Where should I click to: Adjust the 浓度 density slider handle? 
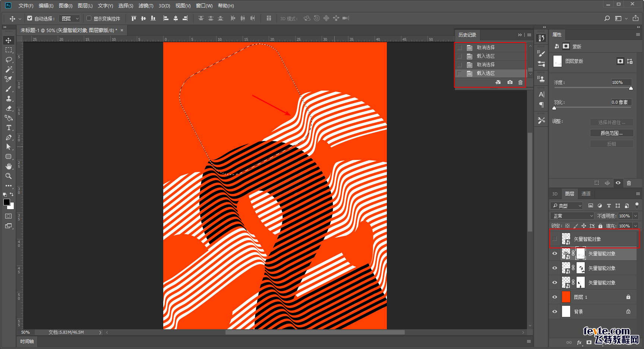631,88
